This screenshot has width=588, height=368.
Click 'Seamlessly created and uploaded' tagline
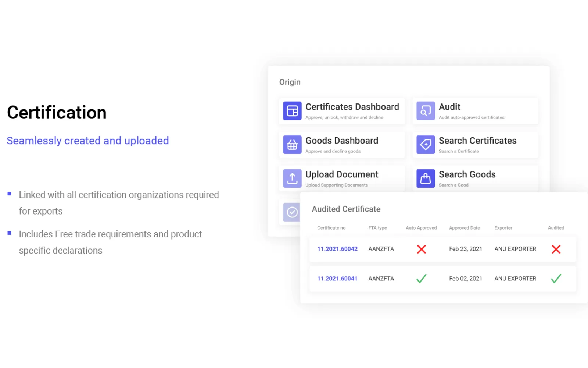tap(88, 141)
